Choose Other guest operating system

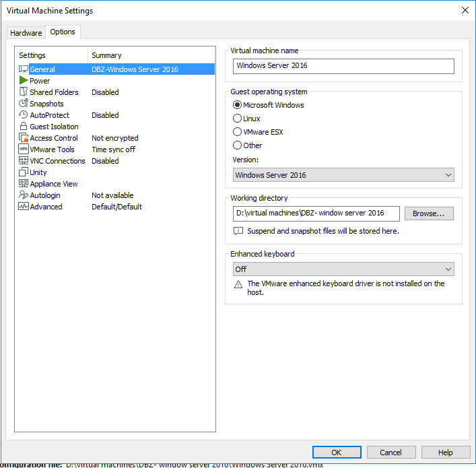(247, 145)
